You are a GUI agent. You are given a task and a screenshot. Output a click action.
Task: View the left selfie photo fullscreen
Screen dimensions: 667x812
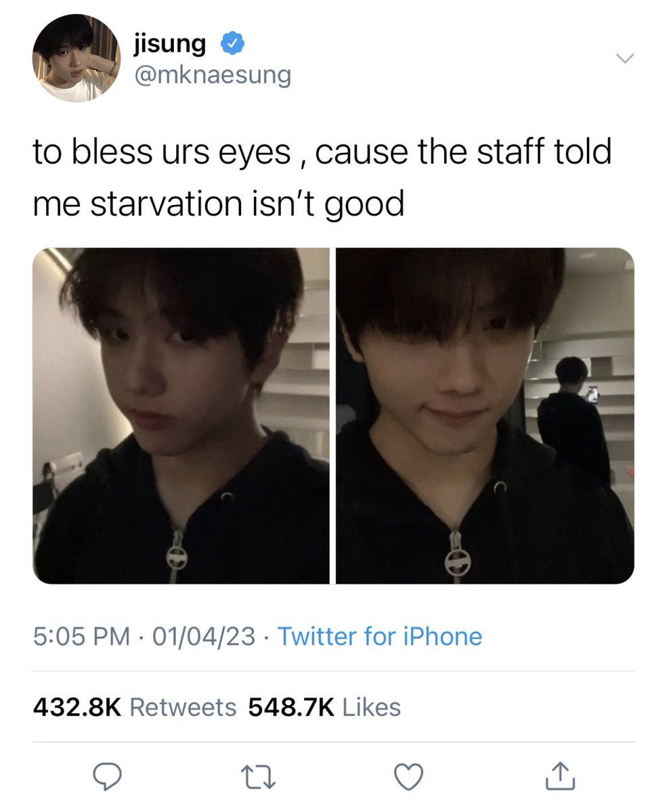click(181, 415)
